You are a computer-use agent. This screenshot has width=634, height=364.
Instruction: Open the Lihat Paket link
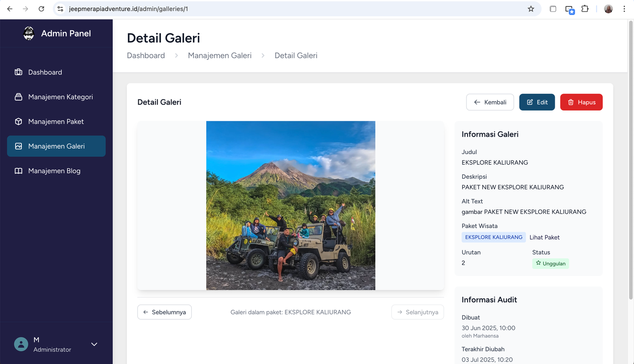click(544, 237)
